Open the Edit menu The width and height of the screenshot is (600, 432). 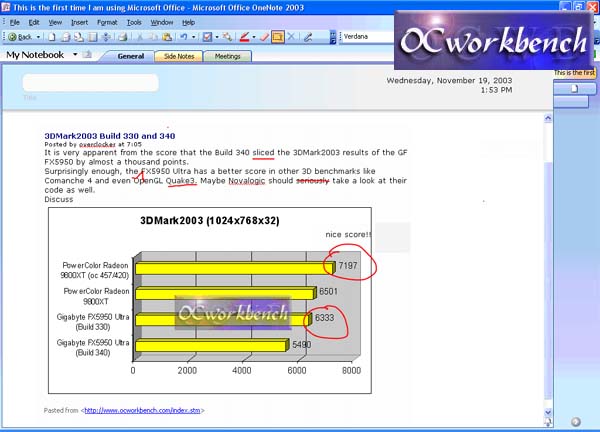click(34, 23)
